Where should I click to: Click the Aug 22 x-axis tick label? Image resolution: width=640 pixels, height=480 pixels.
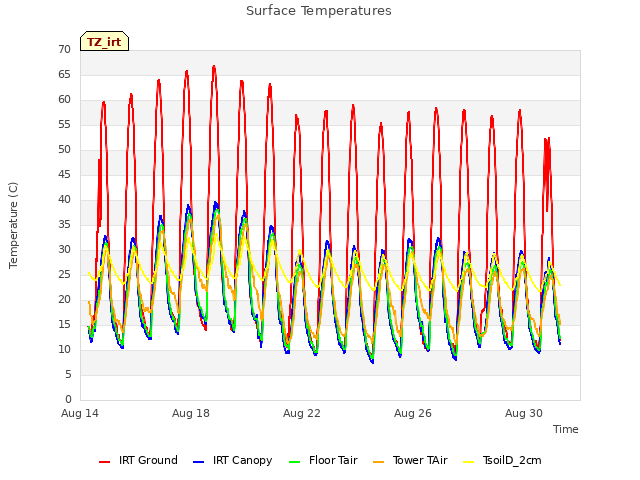pyautogui.click(x=302, y=413)
